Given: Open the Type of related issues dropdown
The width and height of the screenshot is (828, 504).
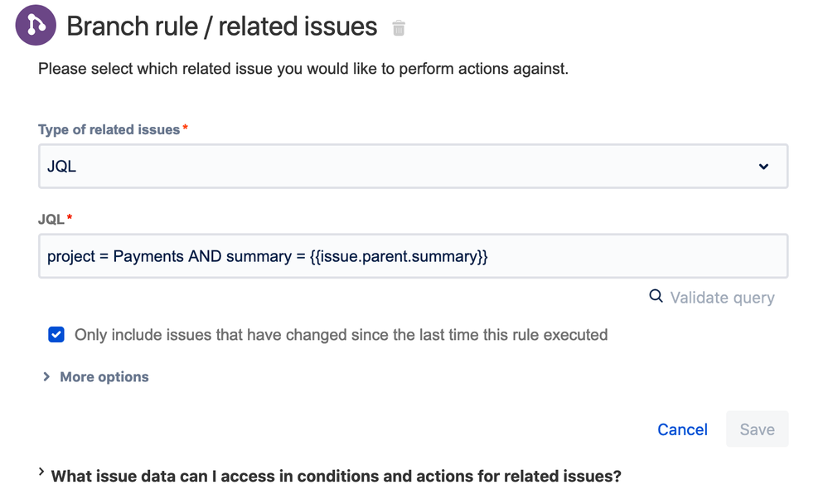Looking at the screenshot, I should coord(412,167).
